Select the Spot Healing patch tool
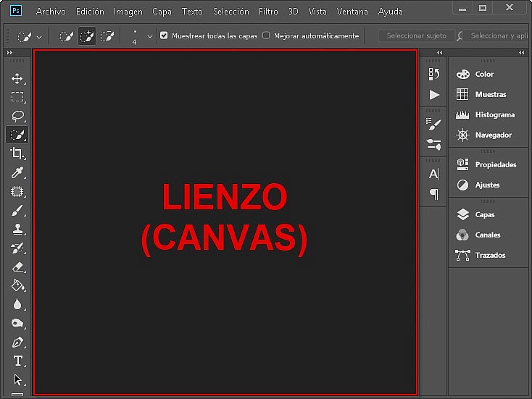 (x=17, y=191)
